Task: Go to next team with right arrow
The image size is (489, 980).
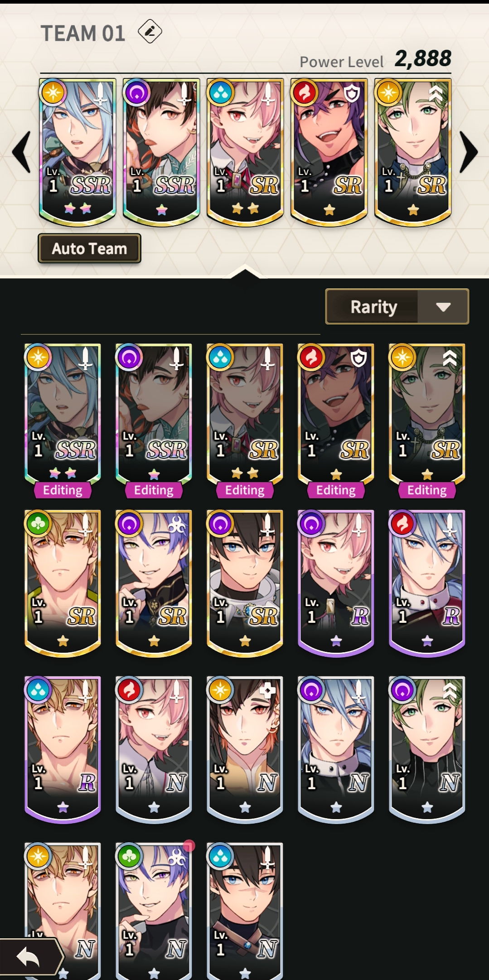Action: (x=469, y=152)
